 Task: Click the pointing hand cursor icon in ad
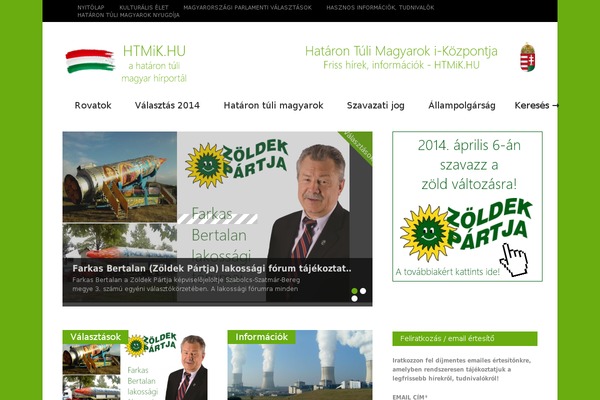(514, 260)
